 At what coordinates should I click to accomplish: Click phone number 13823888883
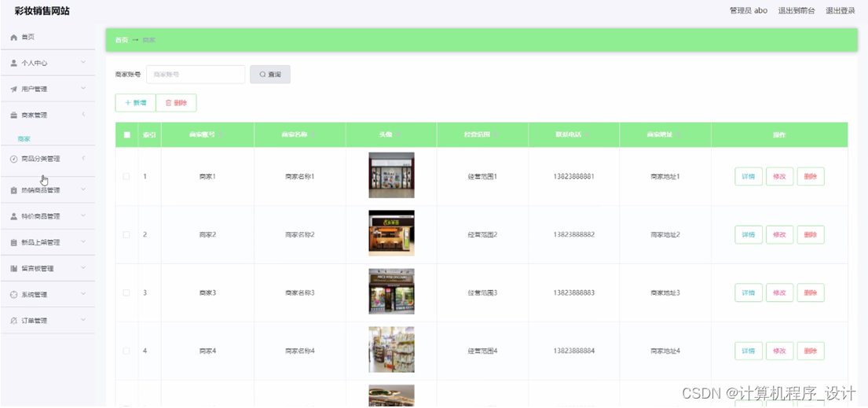(573, 292)
